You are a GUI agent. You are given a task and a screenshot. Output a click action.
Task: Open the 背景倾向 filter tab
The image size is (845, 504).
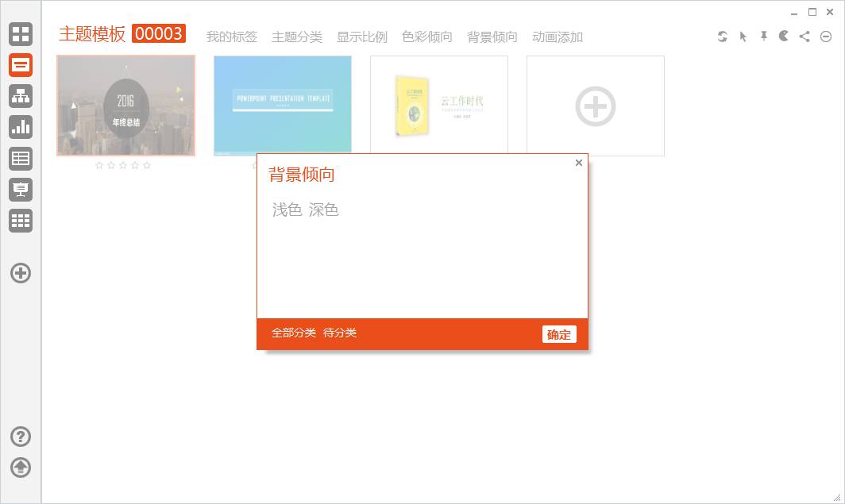(492, 37)
